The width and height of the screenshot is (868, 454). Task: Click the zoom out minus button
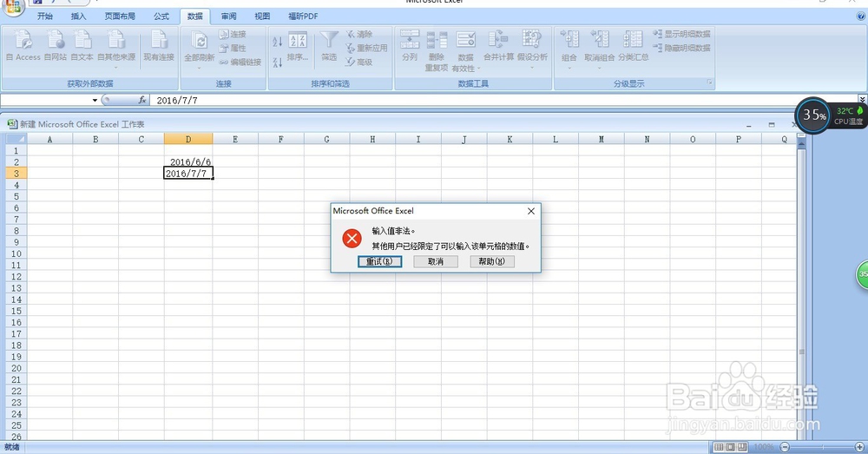tap(785, 447)
